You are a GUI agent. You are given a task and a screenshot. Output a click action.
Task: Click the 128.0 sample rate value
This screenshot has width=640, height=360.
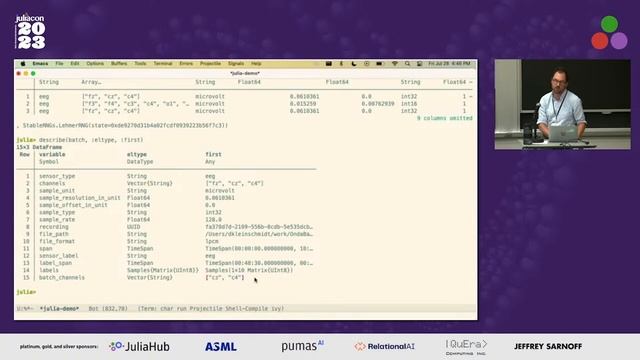coord(213,220)
